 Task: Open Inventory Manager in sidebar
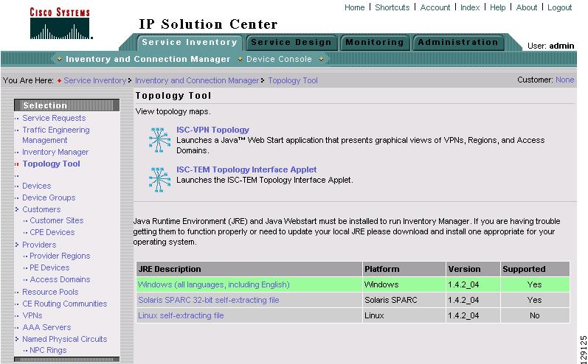point(55,152)
